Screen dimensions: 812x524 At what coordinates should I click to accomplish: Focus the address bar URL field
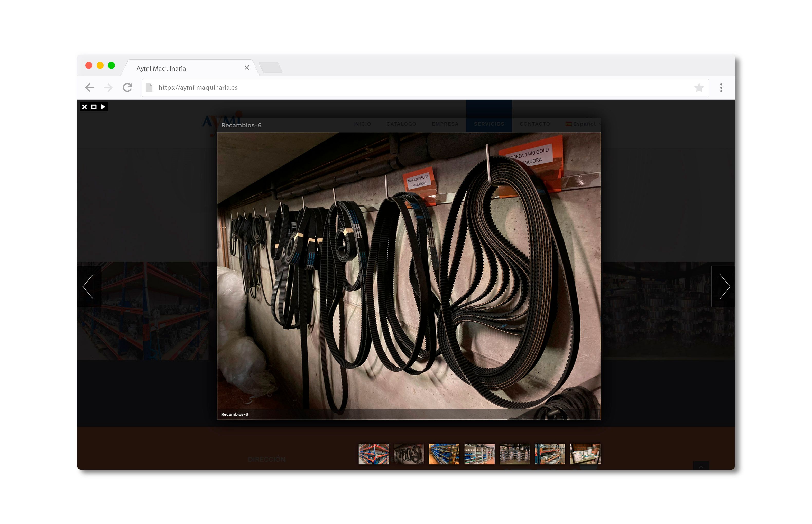425,88
